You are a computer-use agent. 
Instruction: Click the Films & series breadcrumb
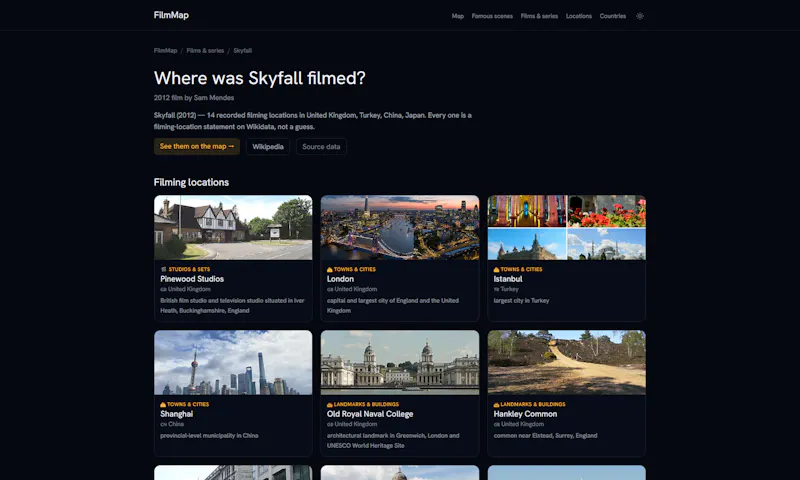pos(205,50)
